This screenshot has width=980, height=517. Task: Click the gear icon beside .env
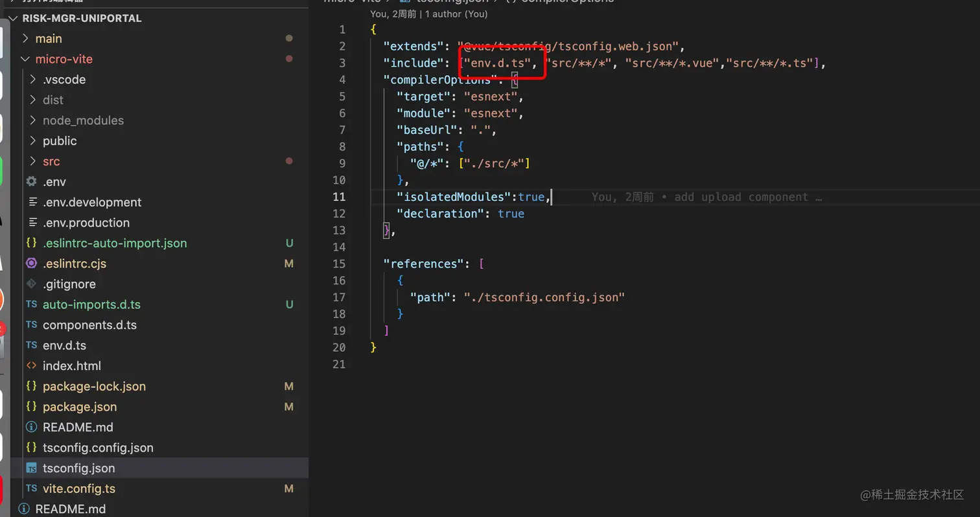click(31, 182)
